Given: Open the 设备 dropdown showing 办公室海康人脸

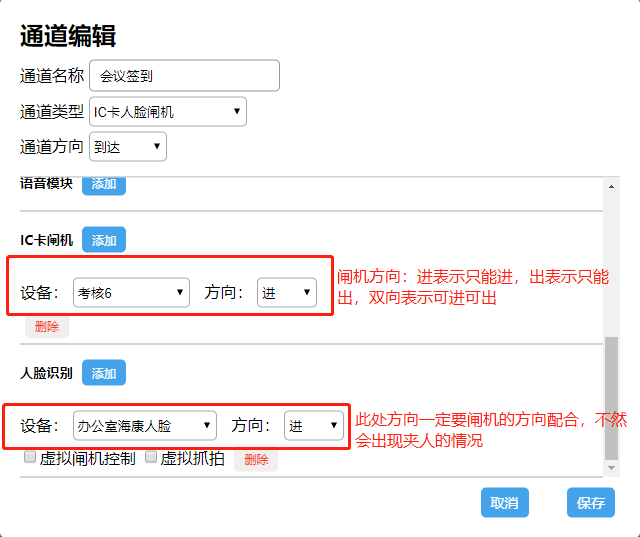Looking at the screenshot, I should 144,426.
